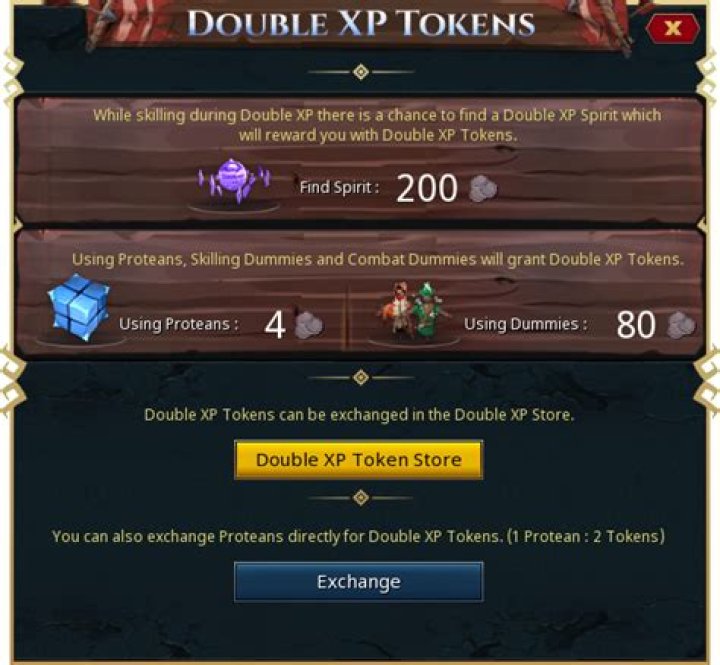The width and height of the screenshot is (720, 665).
Task: Click the gold diamond divider below the title
Action: click(361, 72)
